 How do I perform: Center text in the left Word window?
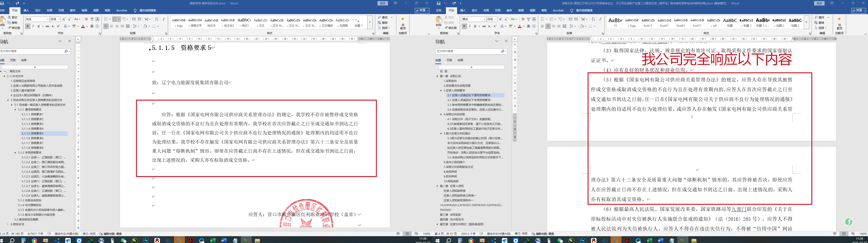pos(111,26)
